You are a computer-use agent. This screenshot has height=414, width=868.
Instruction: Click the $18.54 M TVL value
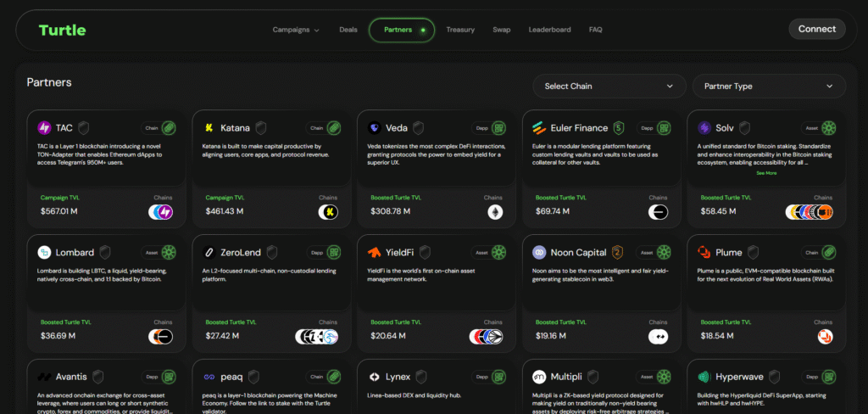(x=719, y=336)
